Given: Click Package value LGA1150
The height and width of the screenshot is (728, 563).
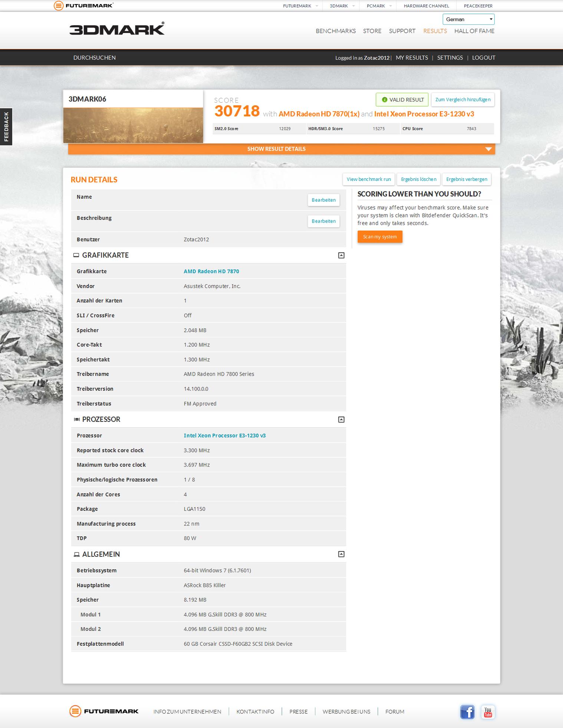Looking at the screenshot, I should coord(194,509).
